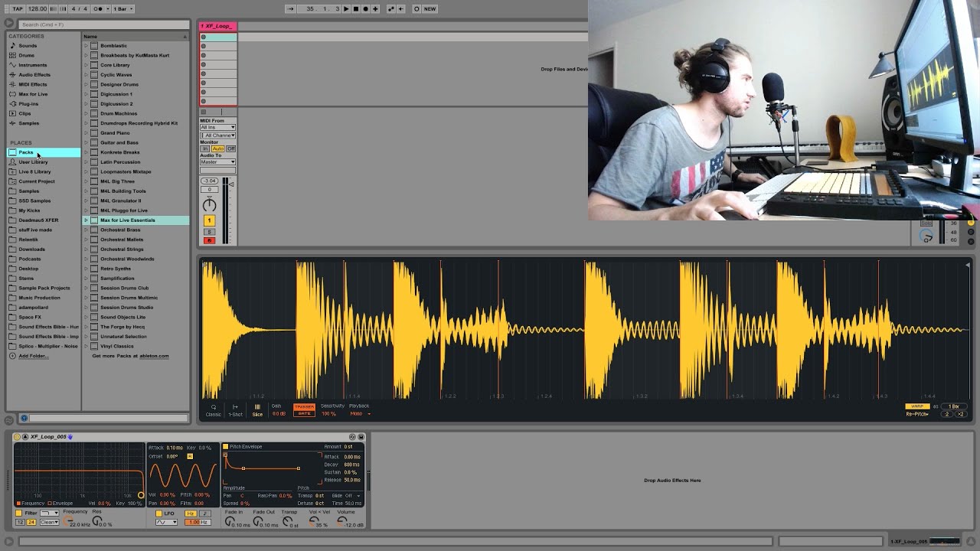Viewport: 980px width, 551px height.
Task: Toggle the metronome in the top bar
Action: coord(99,8)
